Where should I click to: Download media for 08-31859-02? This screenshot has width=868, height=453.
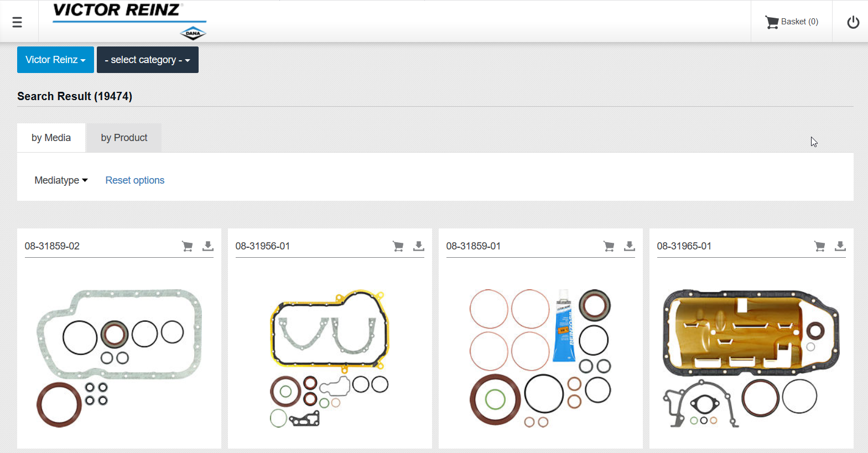(x=208, y=246)
